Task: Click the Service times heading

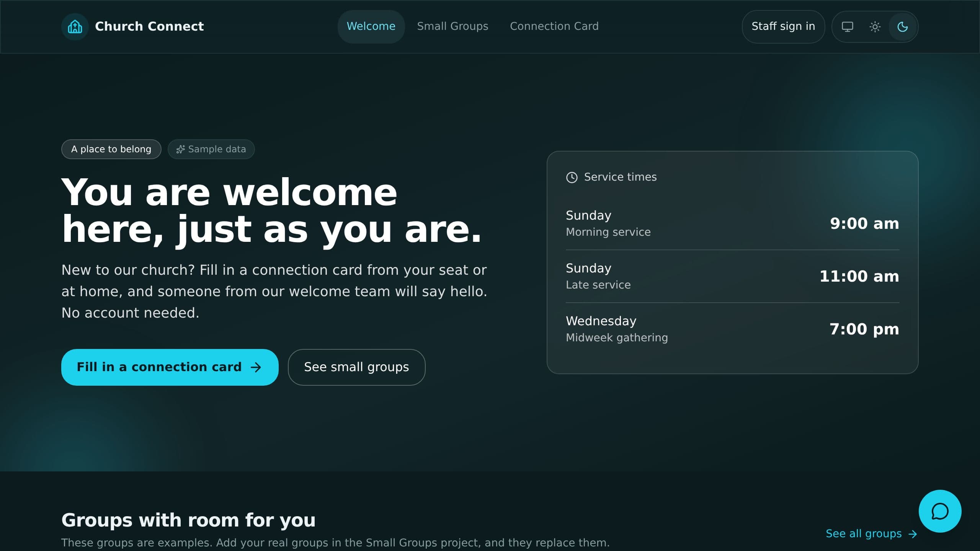Action: tap(620, 177)
